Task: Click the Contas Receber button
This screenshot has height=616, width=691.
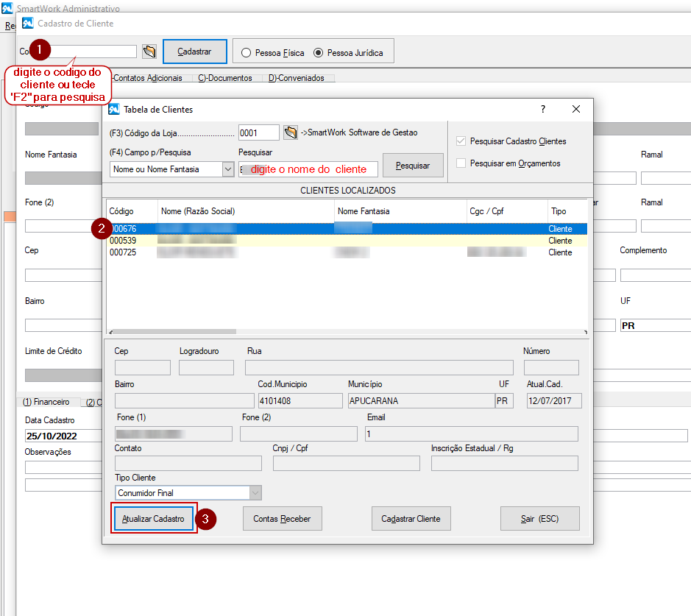Action: click(x=282, y=519)
